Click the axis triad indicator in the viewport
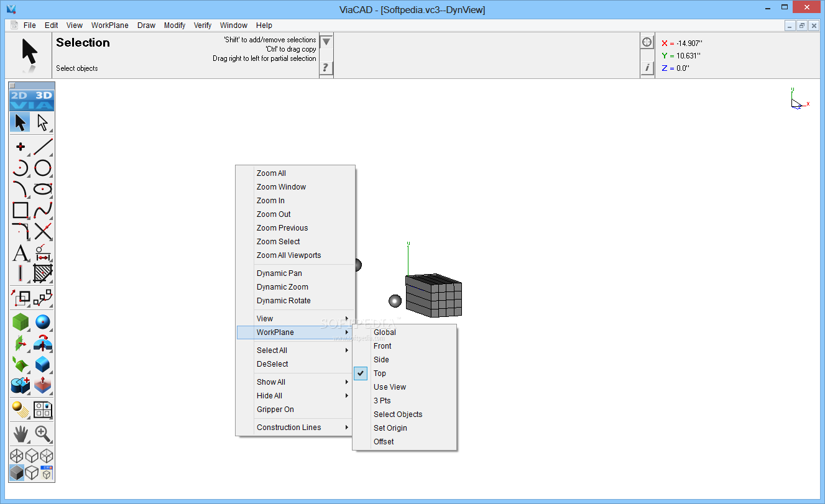 click(800, 99)
